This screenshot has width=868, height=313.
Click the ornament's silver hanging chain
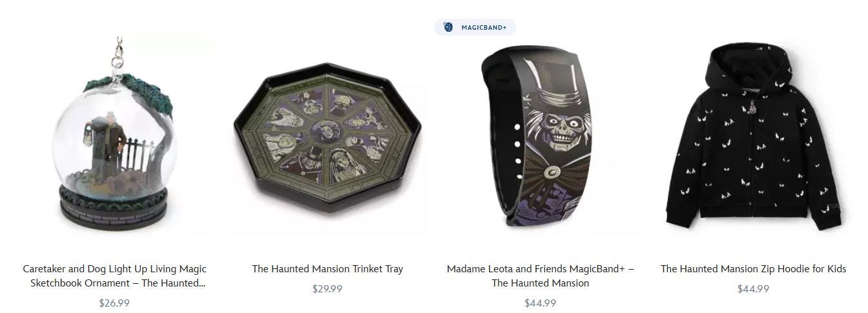118,54
